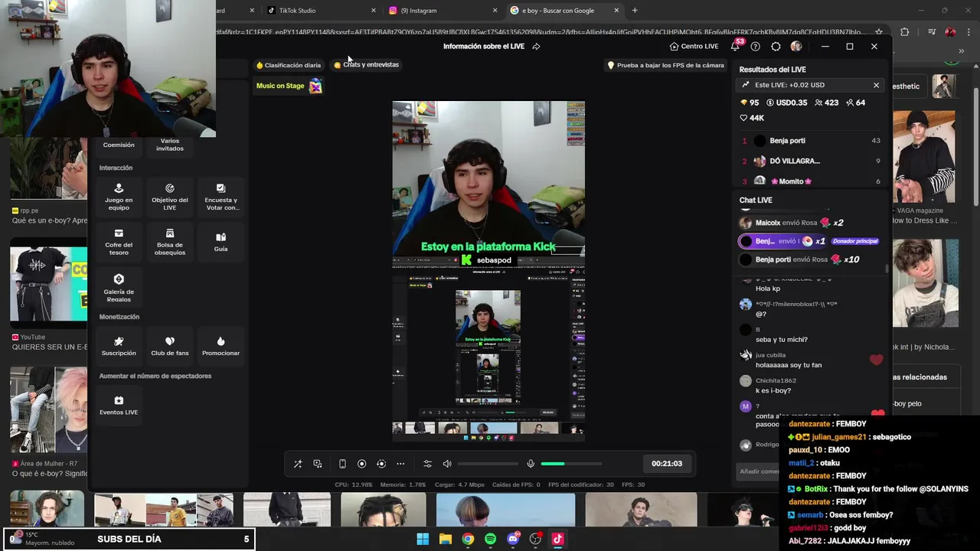
Task: Open audio mixer settings sliders icon
Action: (x=428, y=464)
